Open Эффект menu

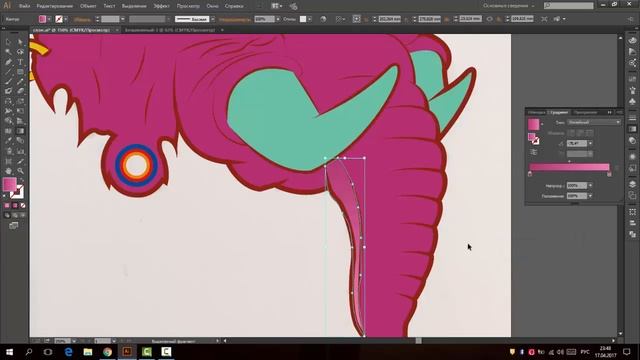[x=162, y=6]
